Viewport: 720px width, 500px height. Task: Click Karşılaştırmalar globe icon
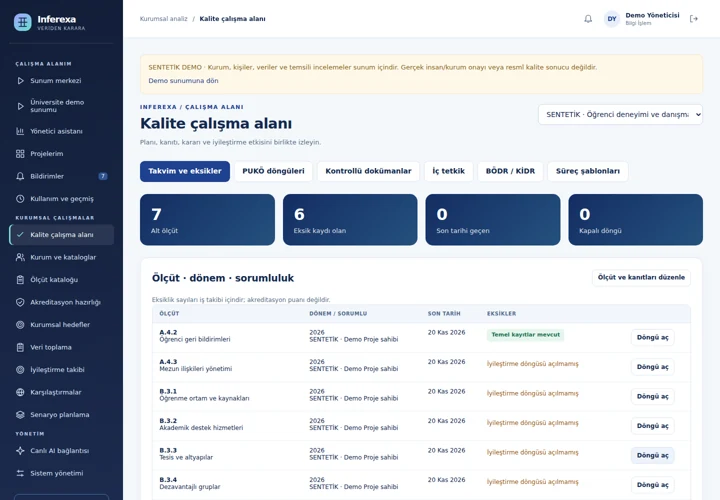(20, 392)
